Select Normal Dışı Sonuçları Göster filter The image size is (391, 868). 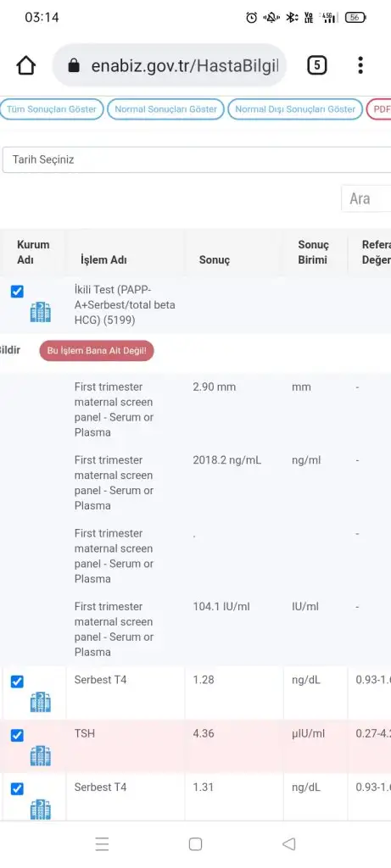tap(295, 109)
